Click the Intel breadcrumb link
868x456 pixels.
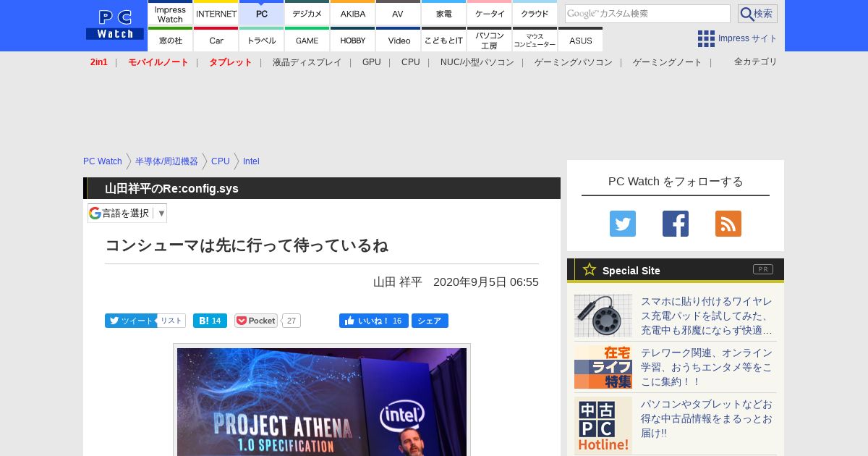[x=251, y=161]
